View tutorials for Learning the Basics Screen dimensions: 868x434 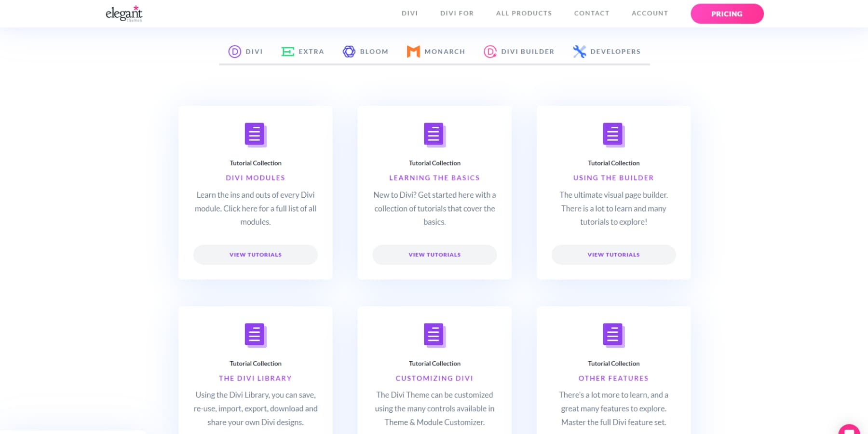point(434,255)
